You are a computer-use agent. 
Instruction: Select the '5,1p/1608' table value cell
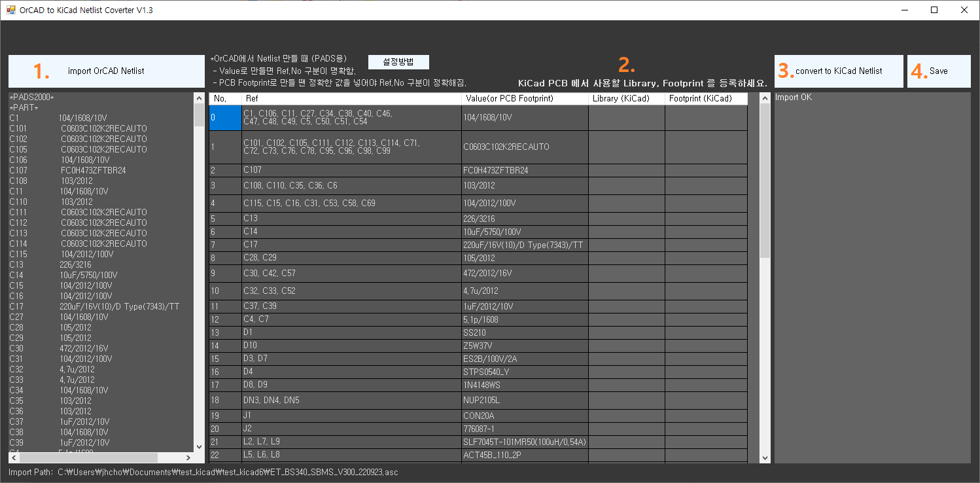525,319
